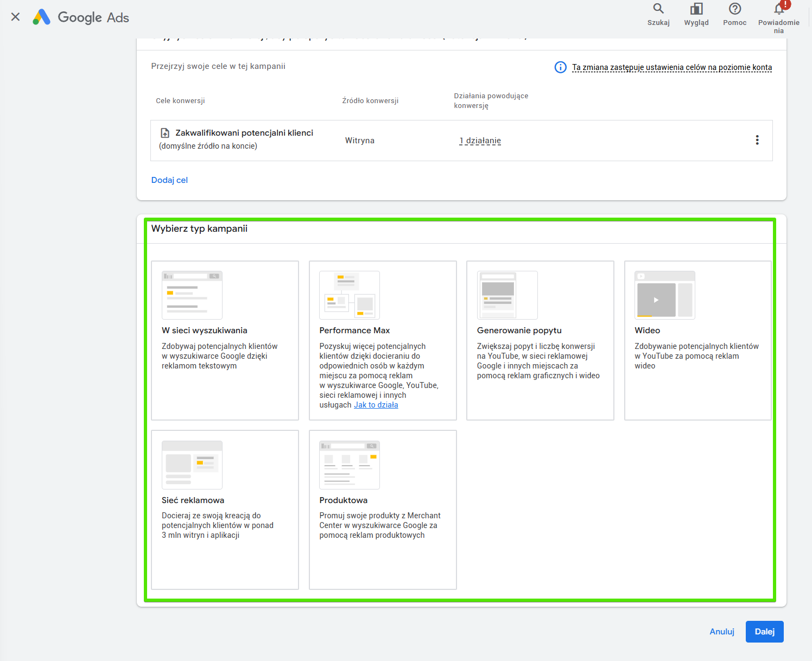
Task: Choose the Wideo campaign type card
Action: pyautogui.click(x=697, y=340)
